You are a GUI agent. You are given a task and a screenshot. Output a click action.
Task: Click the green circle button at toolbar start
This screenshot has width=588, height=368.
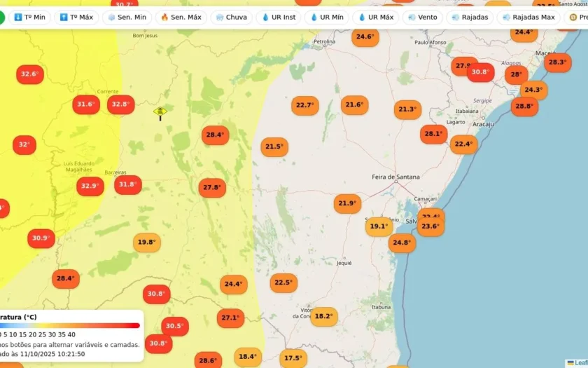click(x=1, y=18)
